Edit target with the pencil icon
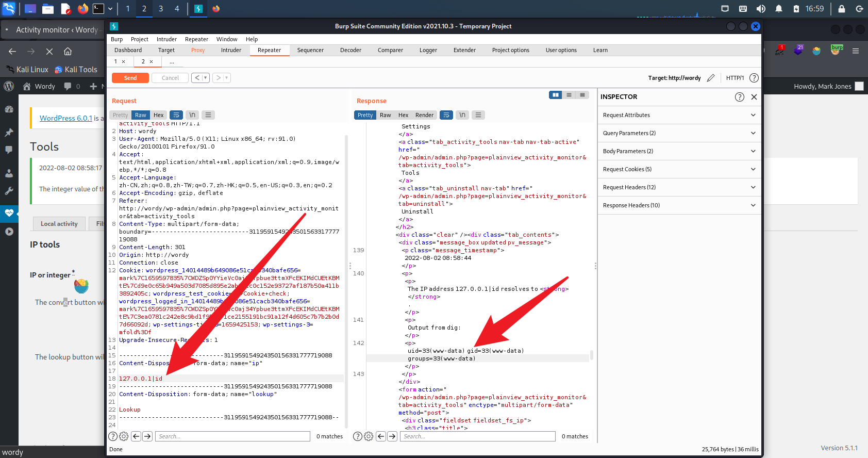 (711, 78)
